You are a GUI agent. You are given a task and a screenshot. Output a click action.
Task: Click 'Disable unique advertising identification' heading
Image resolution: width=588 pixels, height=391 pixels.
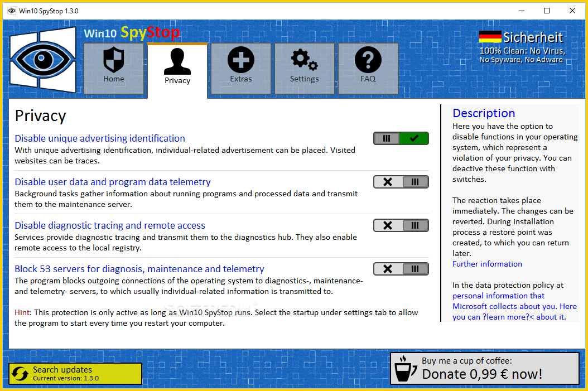[100, 138]
